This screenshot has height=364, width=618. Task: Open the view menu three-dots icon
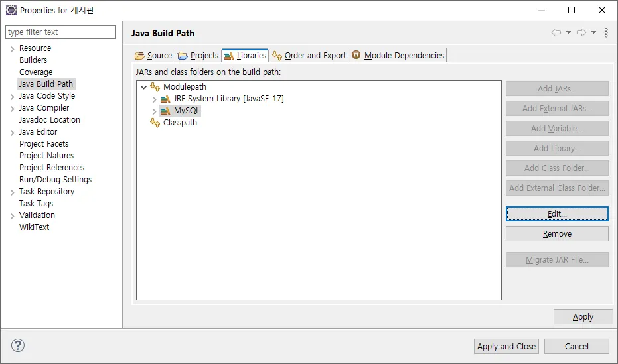(606, 32)
